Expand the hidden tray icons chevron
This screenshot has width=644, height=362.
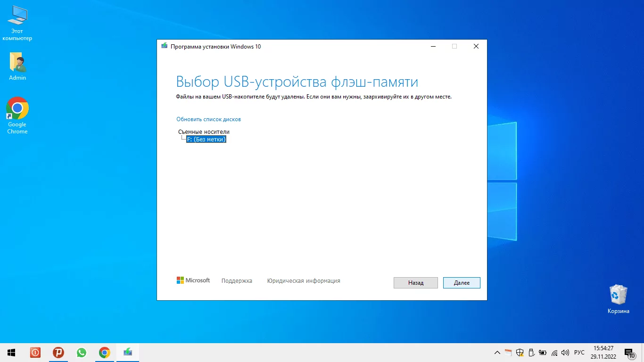click(x=497, y=353)
